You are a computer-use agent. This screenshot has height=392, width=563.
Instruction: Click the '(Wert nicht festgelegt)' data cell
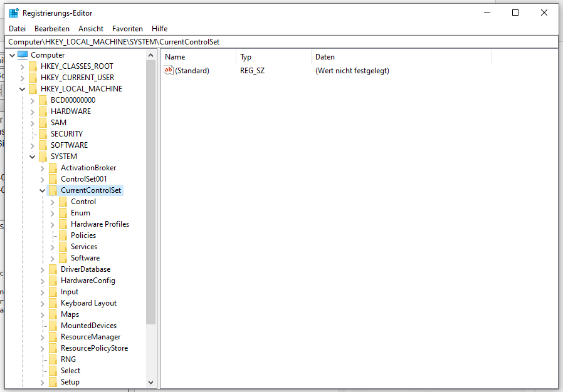352,71
